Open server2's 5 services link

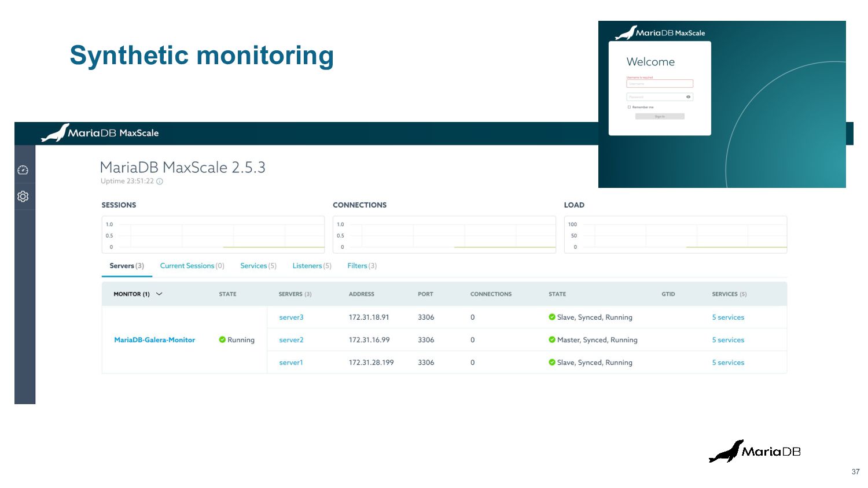(x=728, y=340)
